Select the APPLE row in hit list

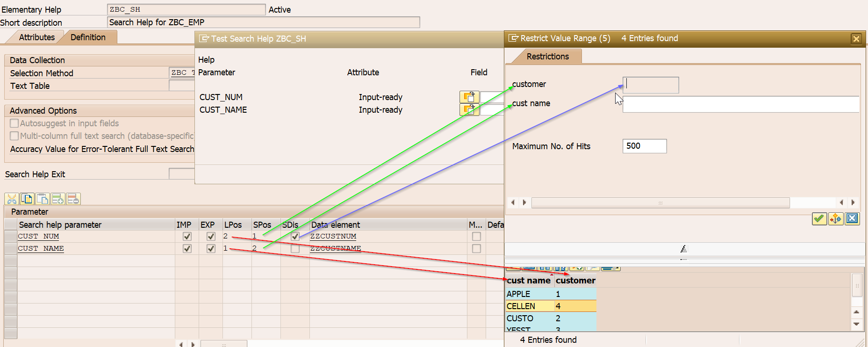click(x=551, y=294)
